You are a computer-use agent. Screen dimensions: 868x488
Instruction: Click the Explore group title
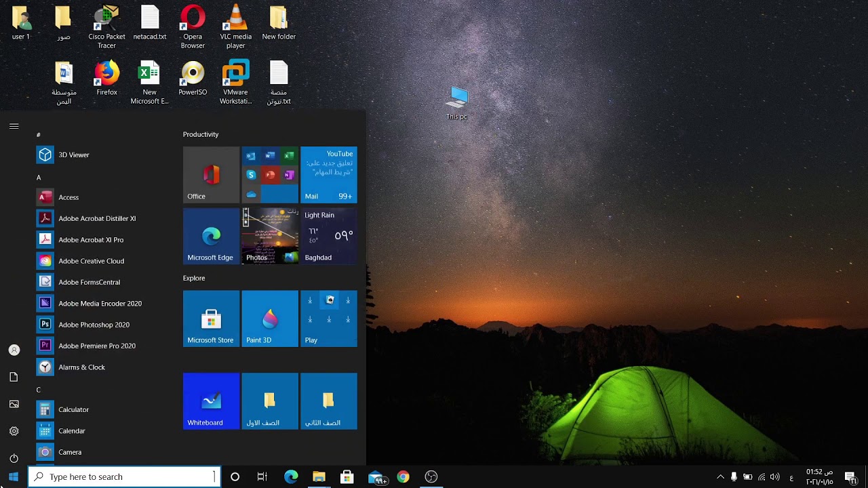coord(194,278)
